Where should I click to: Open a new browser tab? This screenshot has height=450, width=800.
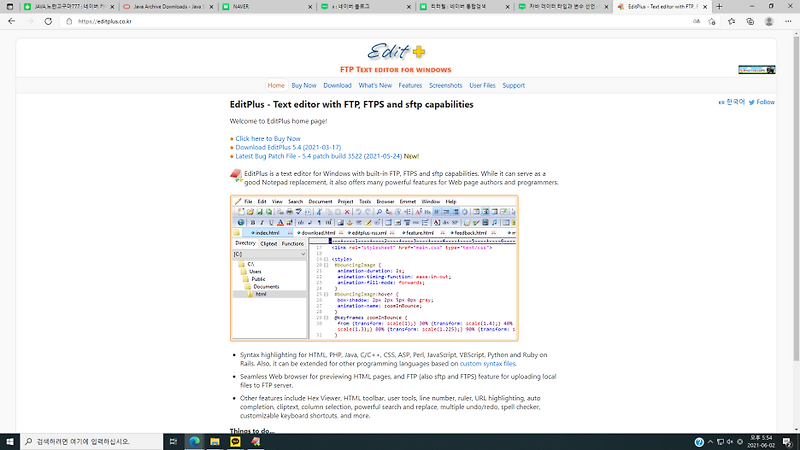(719, 7)
